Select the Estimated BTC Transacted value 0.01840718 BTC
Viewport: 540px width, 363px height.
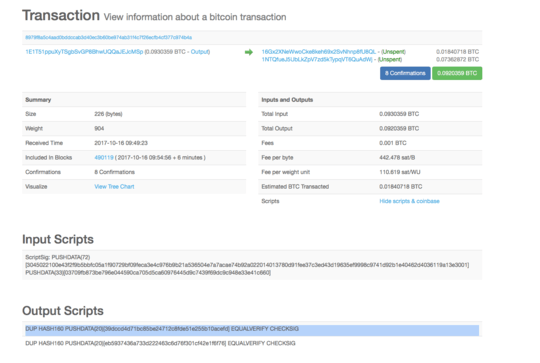401,187
